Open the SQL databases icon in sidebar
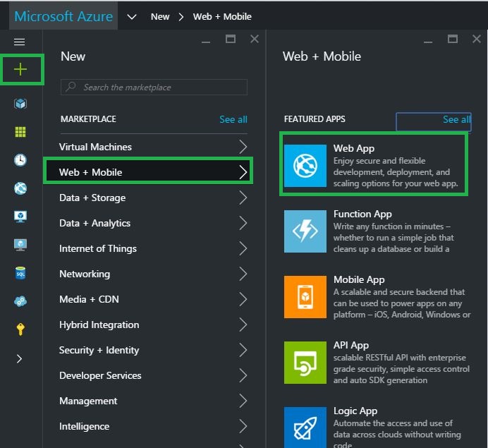Viewport: 488px width, 448px height. point(20,273)
